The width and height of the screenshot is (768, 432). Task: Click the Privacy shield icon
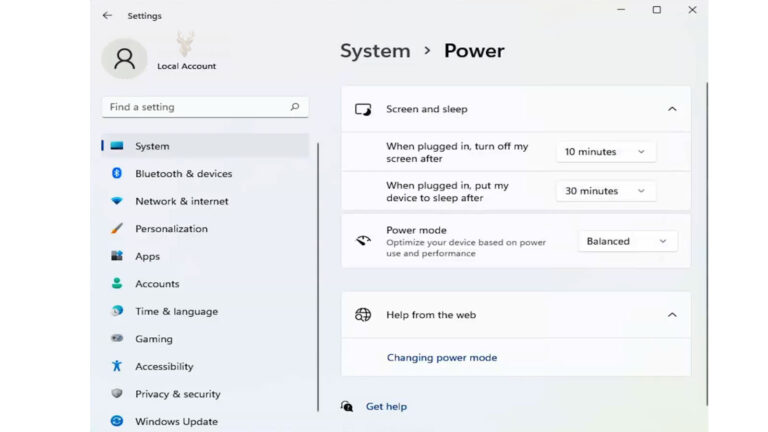[117, 393]
